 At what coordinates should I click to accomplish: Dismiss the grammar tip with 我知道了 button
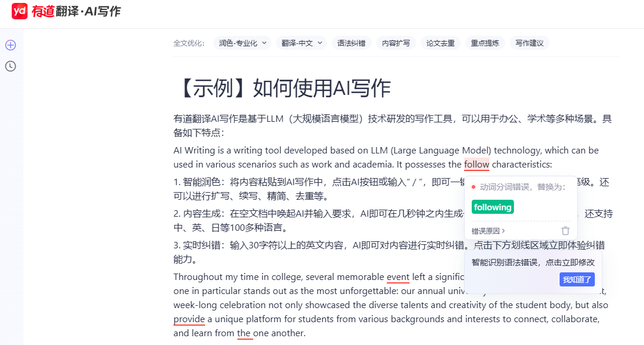[577, 279]
